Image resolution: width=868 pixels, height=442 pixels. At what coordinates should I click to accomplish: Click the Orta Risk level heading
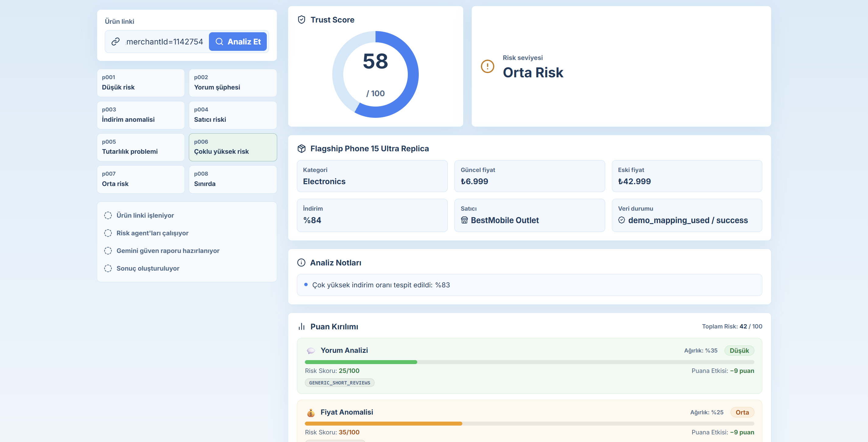[533, 72]
